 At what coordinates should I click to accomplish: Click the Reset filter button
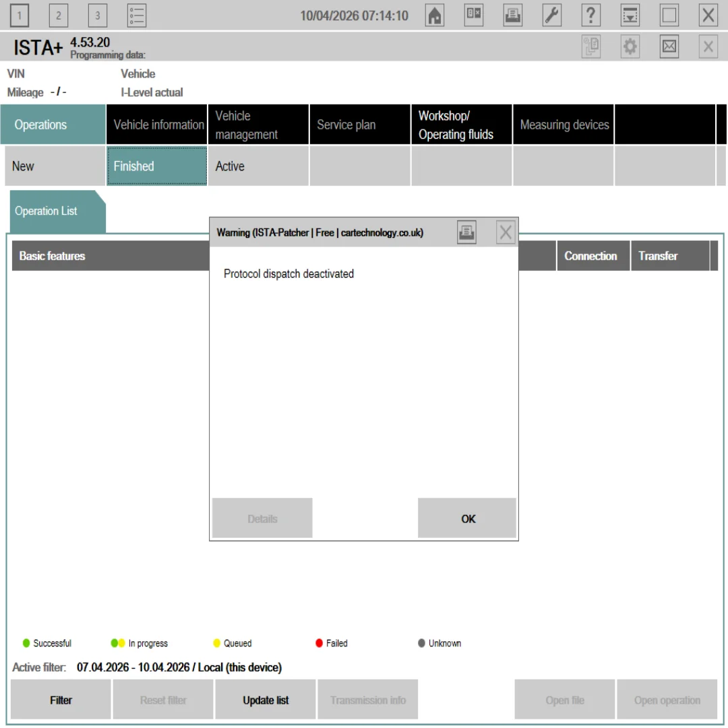coord(163,700)
